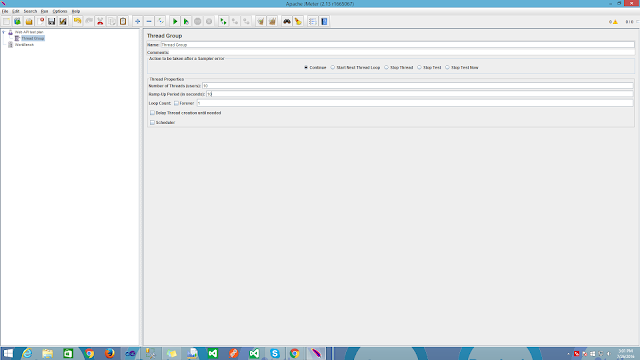Viewport: 640px width, 360px height.
Task: Click the Stop test toolbar icon
Action: tap(198, 21)
